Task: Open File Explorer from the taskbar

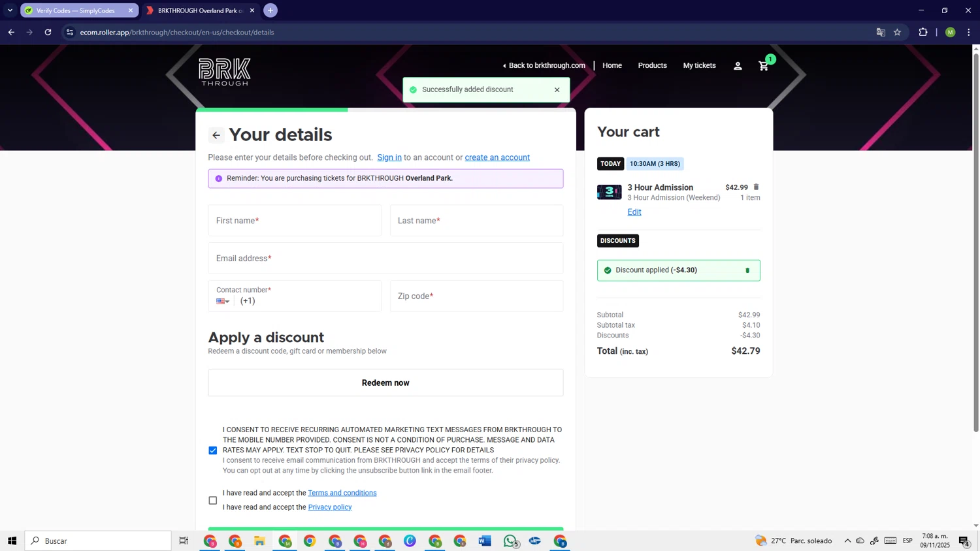Action: tap(259, 541)
